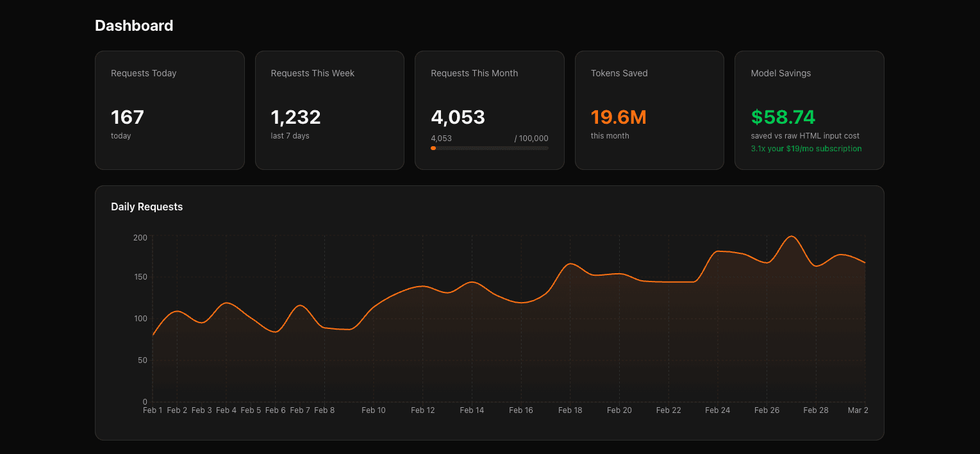Click the 4,053 / 100,000 usage counter

(x=490, y=138)
